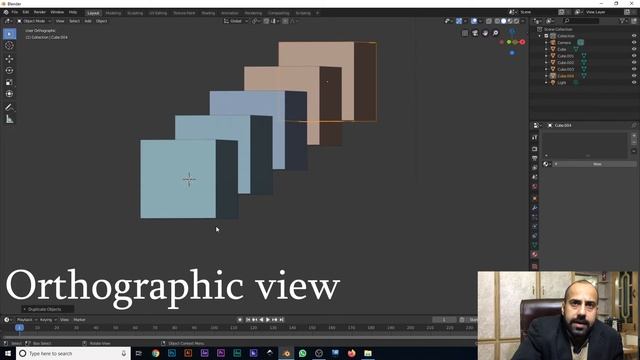Click the Blender logo menu icon
640x360 pixels.
click(x=6, y=12)
